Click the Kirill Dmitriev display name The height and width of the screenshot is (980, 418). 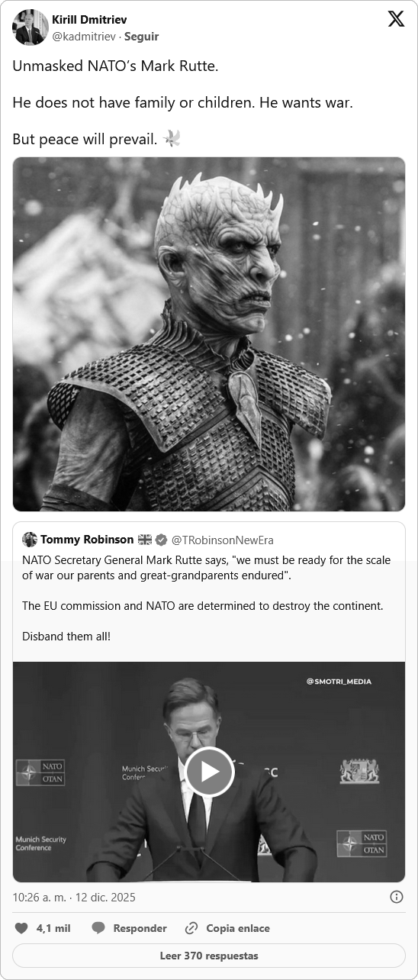[89, 20]
